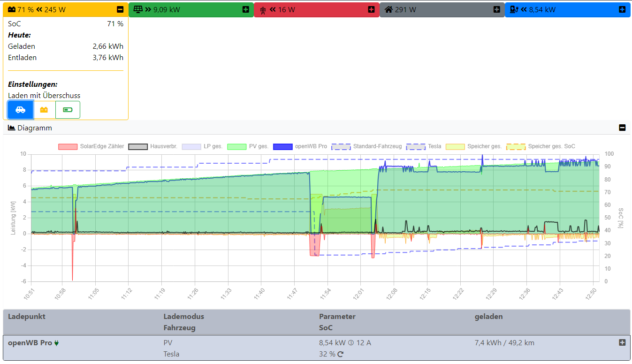This screenshot has height=364, width=632.
Task: Click the Diagramm panel title
Action: click(x=35, y=128)
